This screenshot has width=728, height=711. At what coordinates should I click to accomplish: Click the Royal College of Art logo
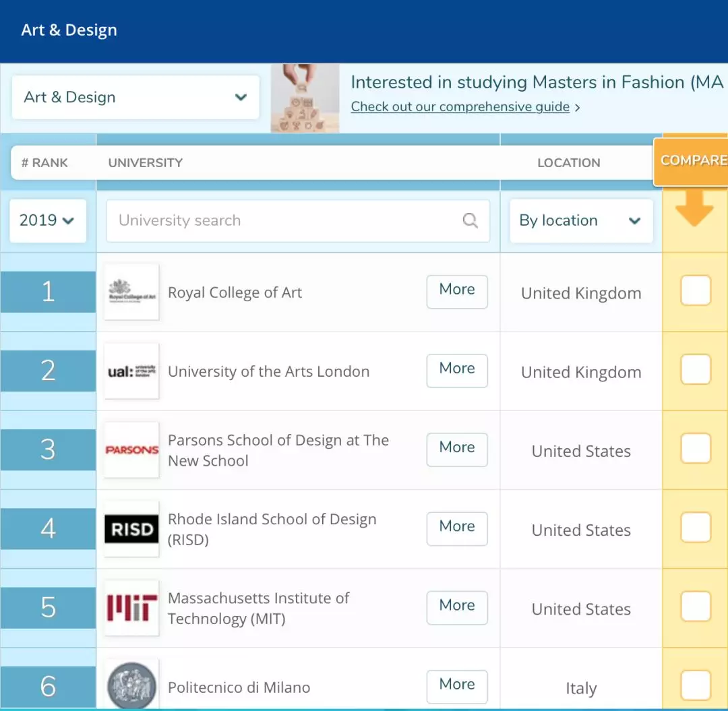(x=132, y=292)
